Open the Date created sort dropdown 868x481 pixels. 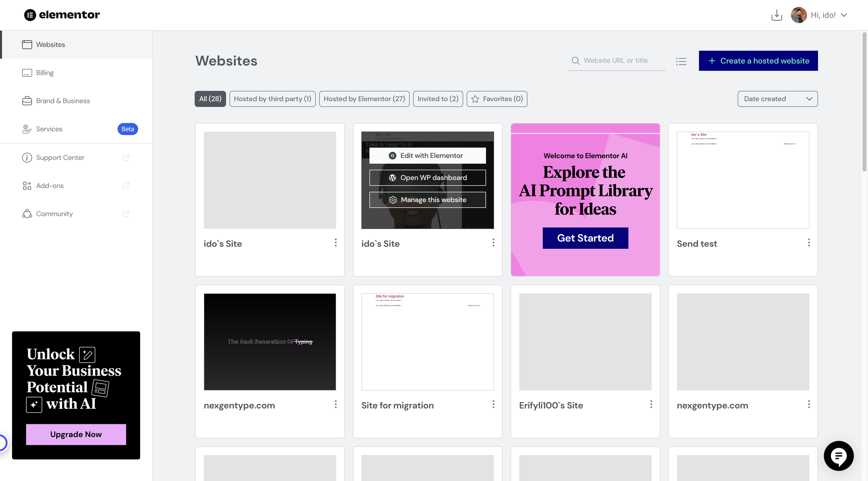click(x=777, y=99)
